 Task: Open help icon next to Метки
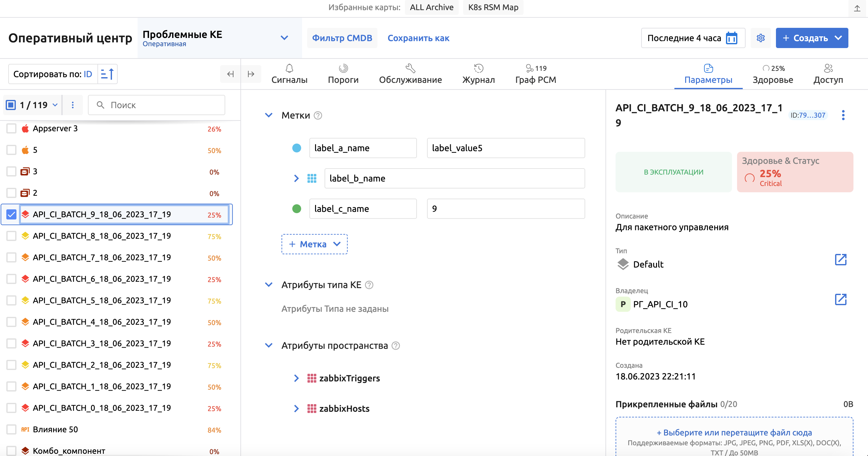[x=318, y=115]
